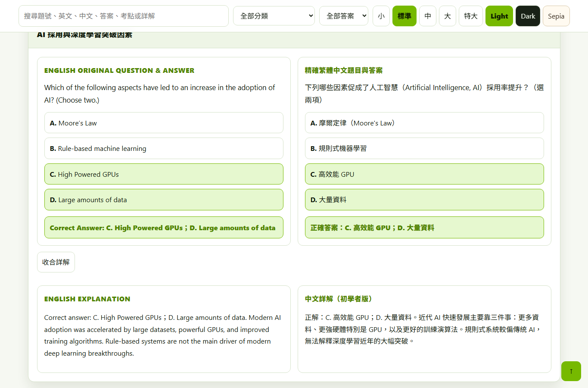
Task: Collapse the explanation with 收合詳解
Action: 56,262
